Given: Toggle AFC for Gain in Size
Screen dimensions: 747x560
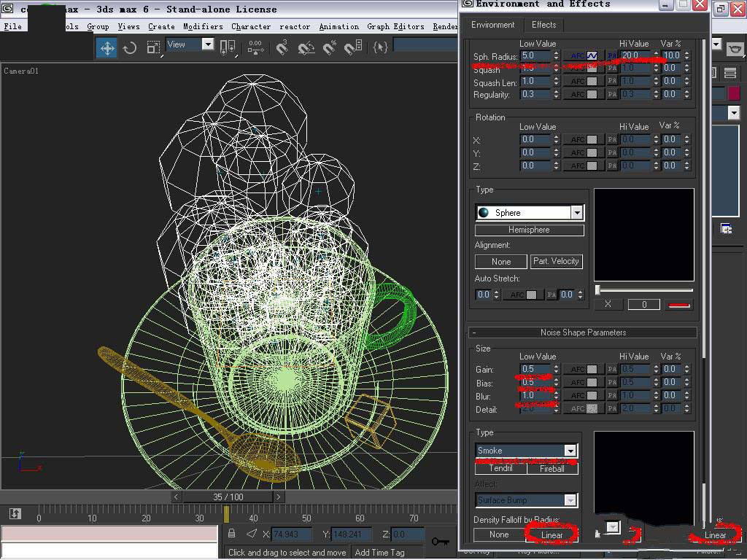Looking at the screenshot, I should click(582, 370).
